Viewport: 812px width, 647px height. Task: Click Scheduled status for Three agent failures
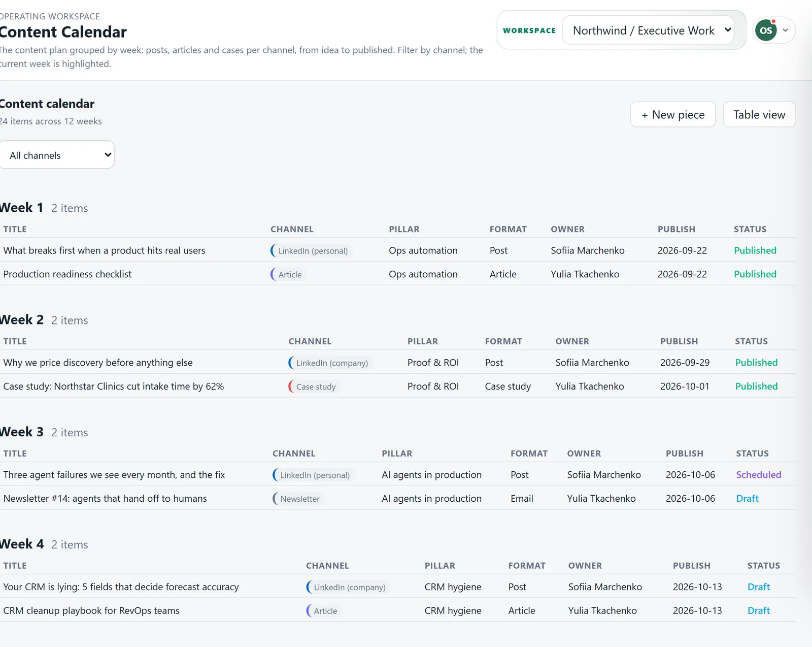(758, 475)
